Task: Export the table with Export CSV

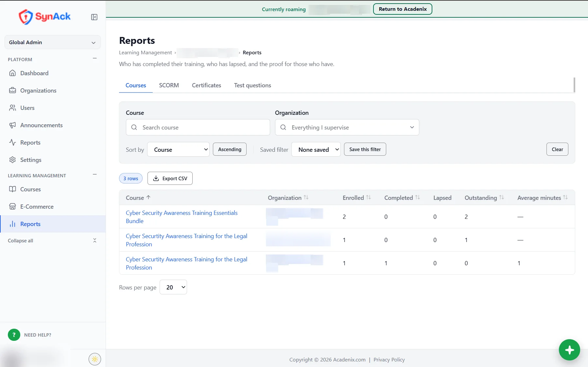Action: click(x=170, y=178)
